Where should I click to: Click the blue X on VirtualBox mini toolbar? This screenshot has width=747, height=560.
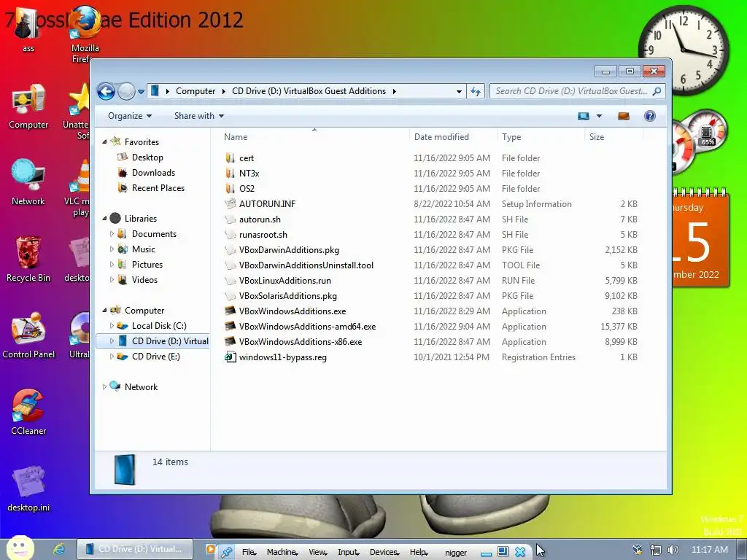(x=520, y=552)
